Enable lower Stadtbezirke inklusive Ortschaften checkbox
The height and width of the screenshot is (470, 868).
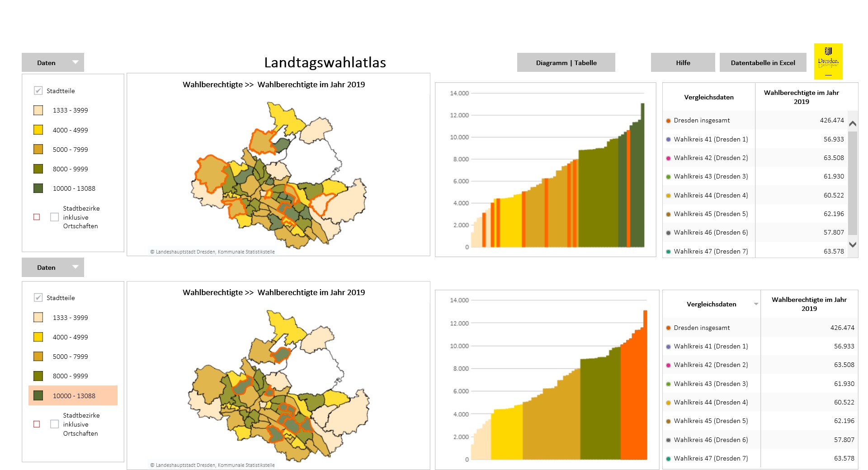(x=55, y=424)
